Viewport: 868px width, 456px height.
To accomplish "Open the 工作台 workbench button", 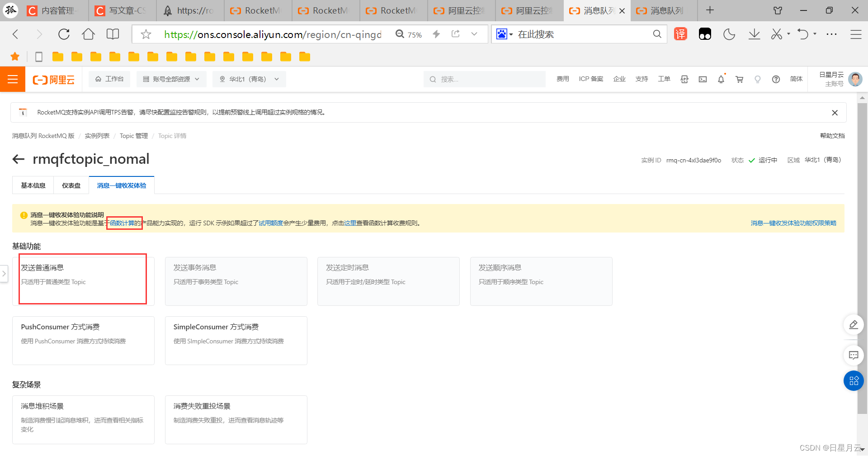I will 109,79.
